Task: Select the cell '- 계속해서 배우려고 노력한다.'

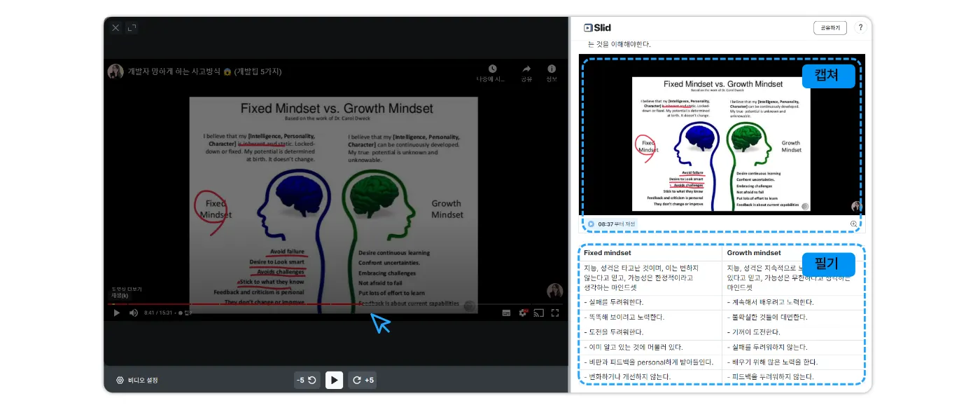Action: [794, 302]
